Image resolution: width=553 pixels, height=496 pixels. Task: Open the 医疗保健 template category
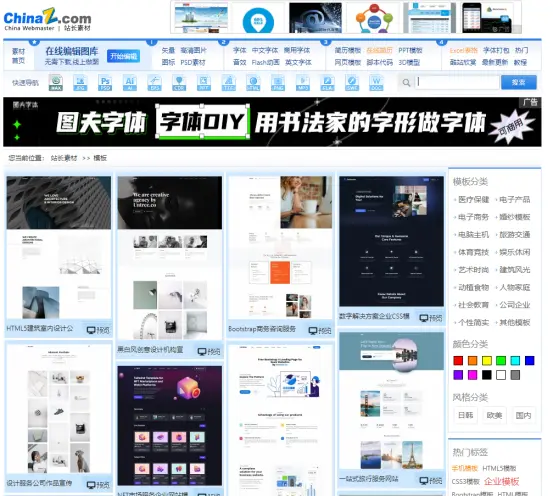(473, 200)
